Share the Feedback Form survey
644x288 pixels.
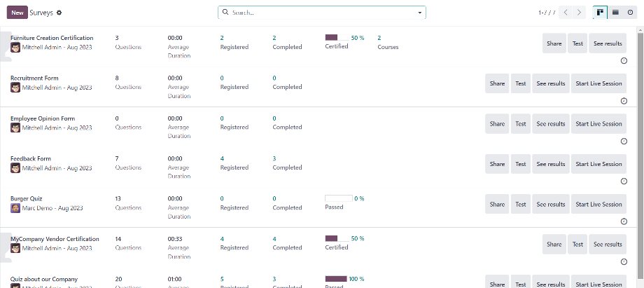497,164
